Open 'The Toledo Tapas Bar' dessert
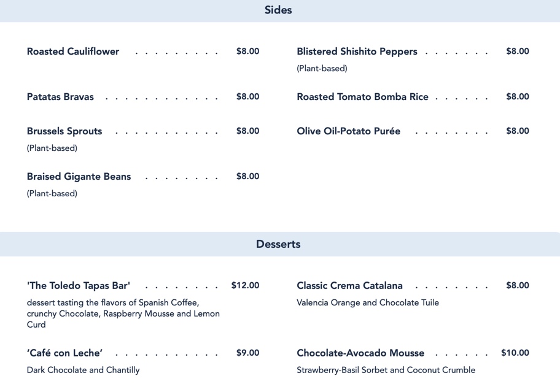This screenshot has width=560, height=392. point(79,286)
